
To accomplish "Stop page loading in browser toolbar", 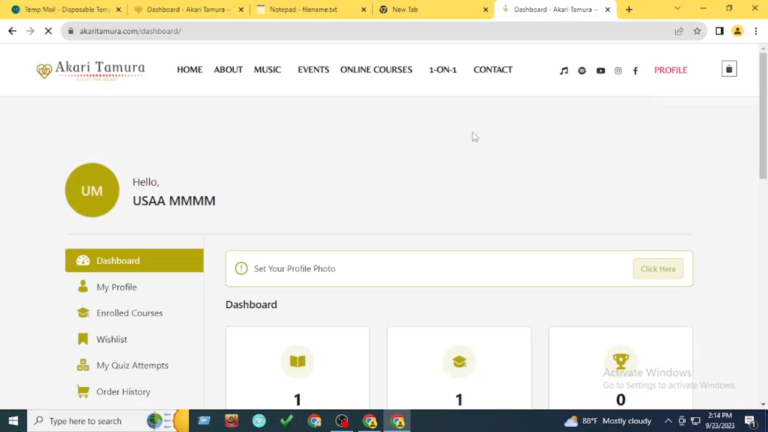I will [x=47, y=31].
